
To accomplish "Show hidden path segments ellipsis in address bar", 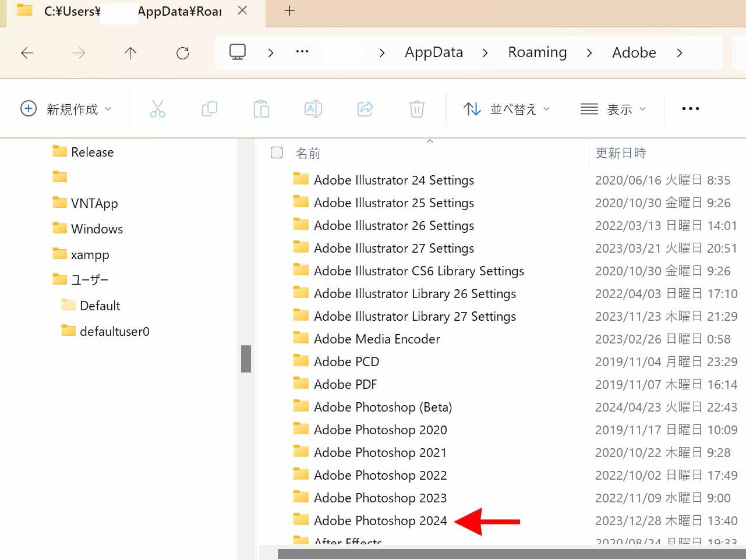I will click(x=302, y=52).
